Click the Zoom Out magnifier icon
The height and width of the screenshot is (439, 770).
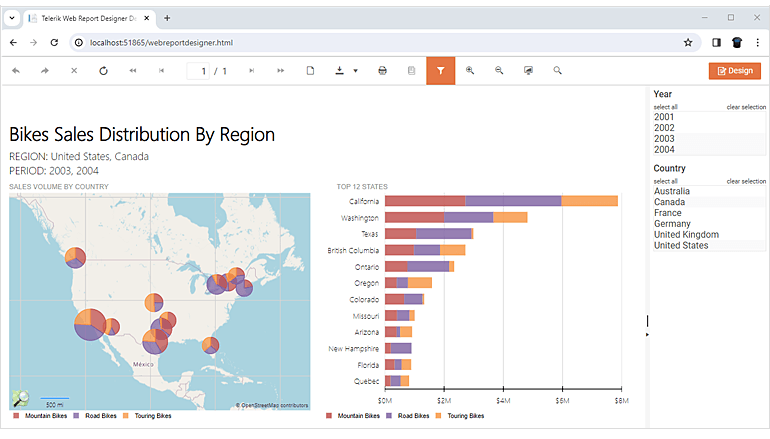click(499, 71)
